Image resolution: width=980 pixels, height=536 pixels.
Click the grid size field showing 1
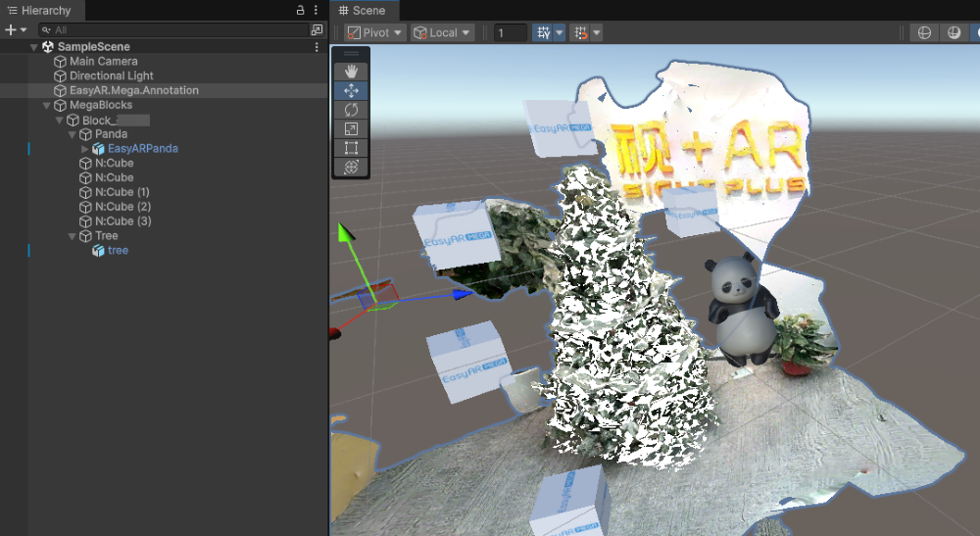(x=510, y=32)
